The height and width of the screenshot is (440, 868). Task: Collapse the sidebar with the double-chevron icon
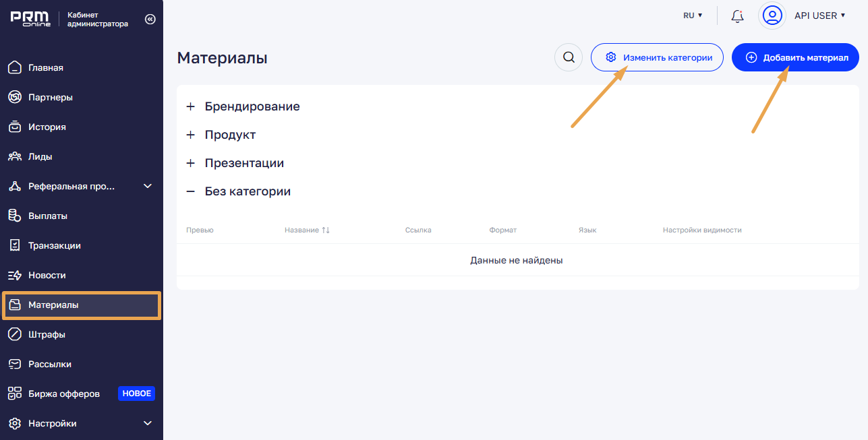tap(150, 20)
